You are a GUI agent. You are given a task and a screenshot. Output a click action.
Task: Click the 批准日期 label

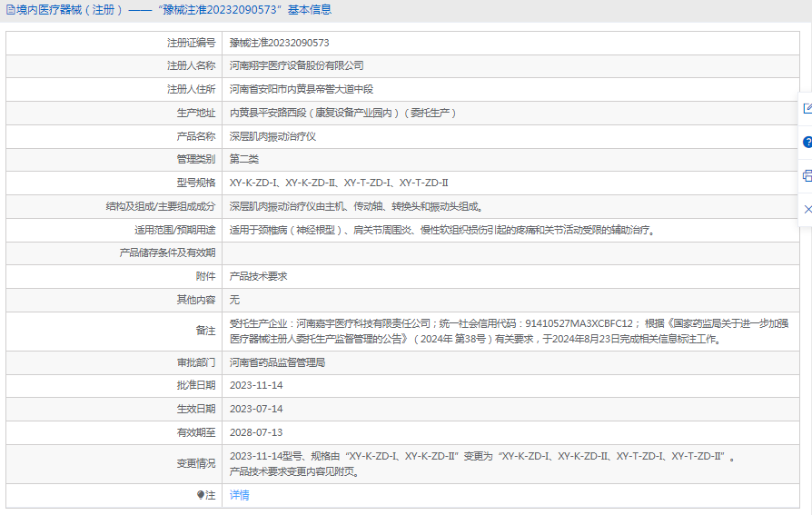click(196, 385)
